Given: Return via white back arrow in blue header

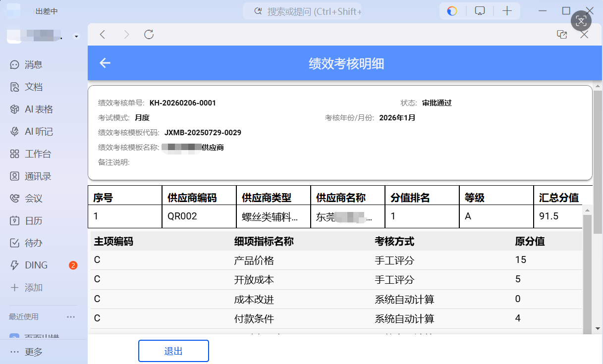Looking at the screenshot, I should click(105, 63).
